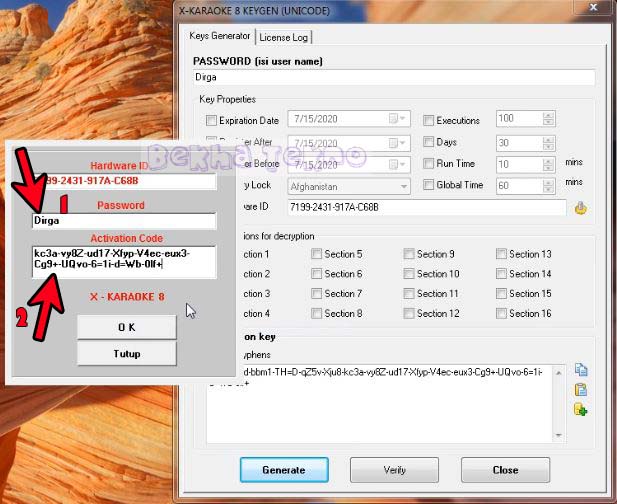Open the Expiration Date calendar dropdown
Viewport: 617px width, 504px height.
[397, 119]
